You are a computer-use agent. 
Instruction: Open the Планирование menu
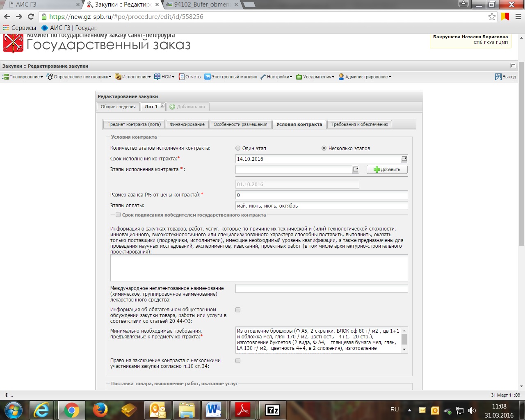23,77
